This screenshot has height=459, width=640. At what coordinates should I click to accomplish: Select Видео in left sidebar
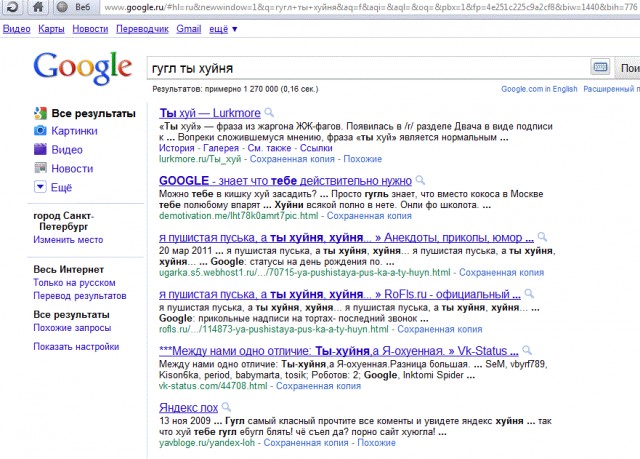coord(67,150)
